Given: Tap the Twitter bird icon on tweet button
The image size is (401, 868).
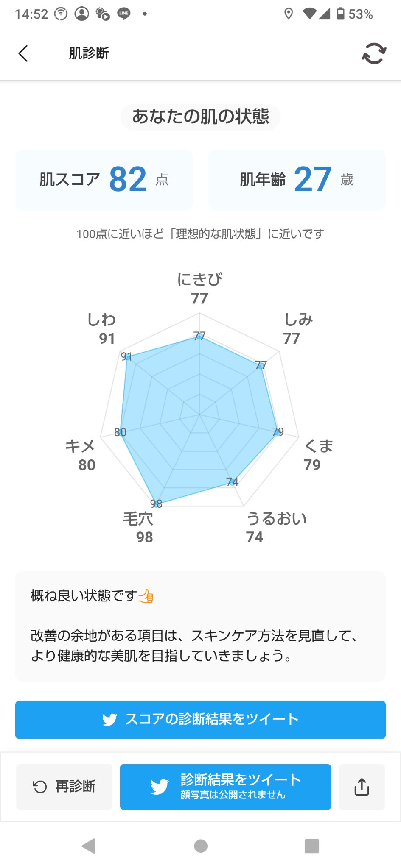Looking at the screenshot, I should pyautogui.click(x=109, y=719).
